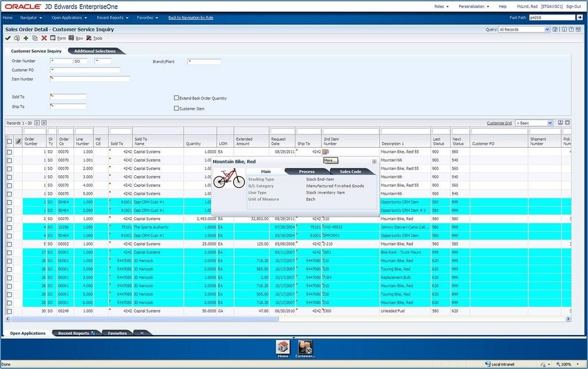Click the refresh icon on Recent Reports tab
588x369 pixels.
click(x=93, y=333)
